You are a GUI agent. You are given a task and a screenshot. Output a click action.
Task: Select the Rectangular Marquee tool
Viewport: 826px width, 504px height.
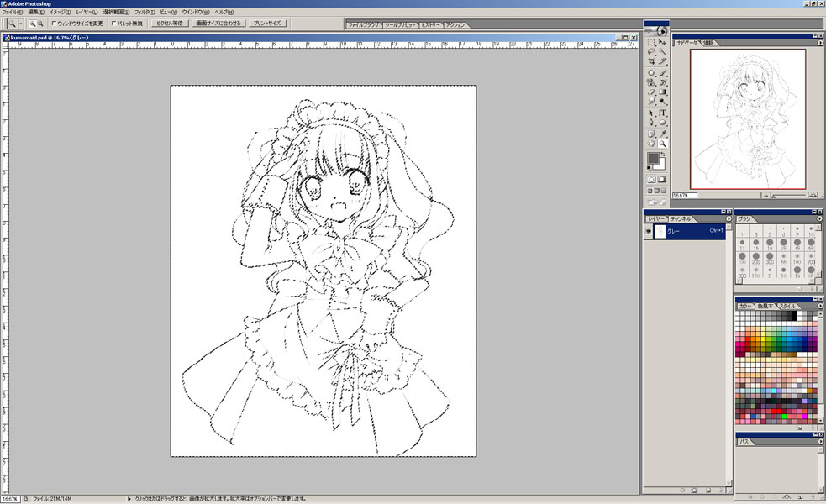(651, 42)
